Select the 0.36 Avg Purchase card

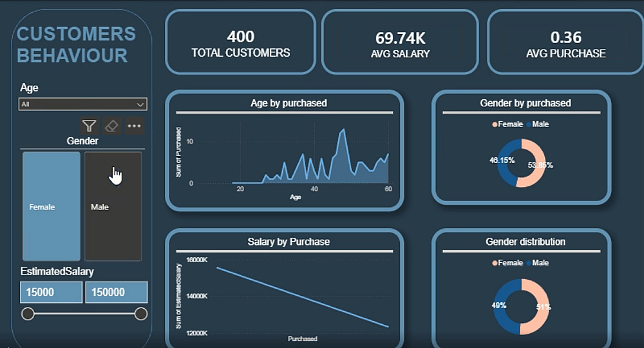[565, 43]
